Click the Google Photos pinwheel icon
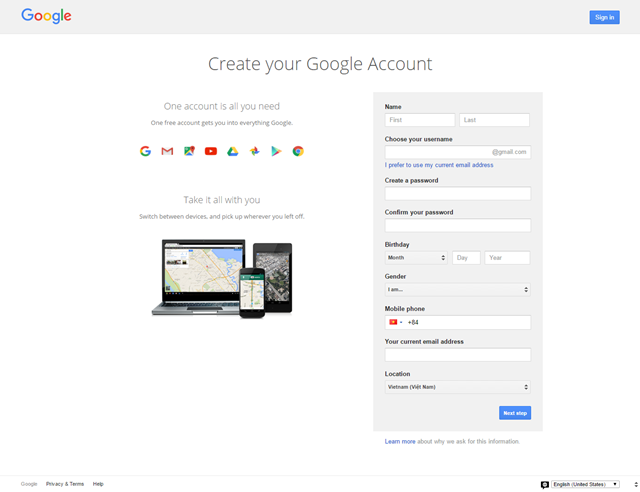 click(x=254, y=151)
